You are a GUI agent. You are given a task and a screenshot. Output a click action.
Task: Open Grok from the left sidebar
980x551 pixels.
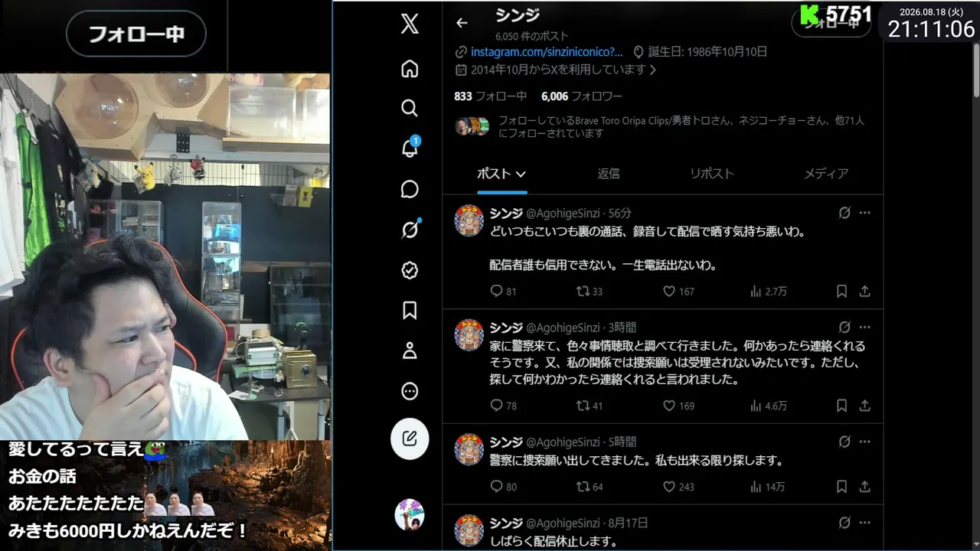pos(410,229)
